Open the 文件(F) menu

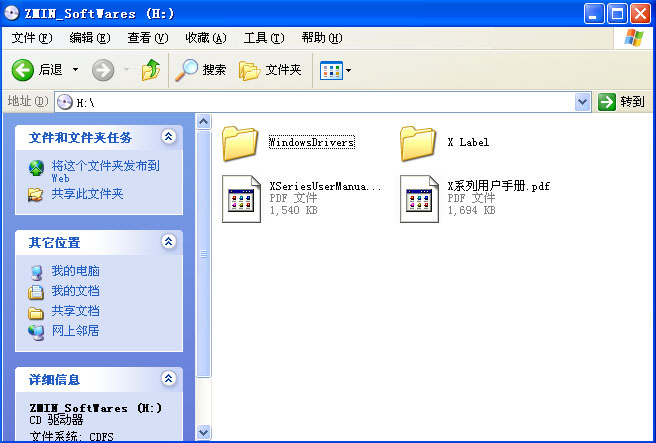pos(32,38)
